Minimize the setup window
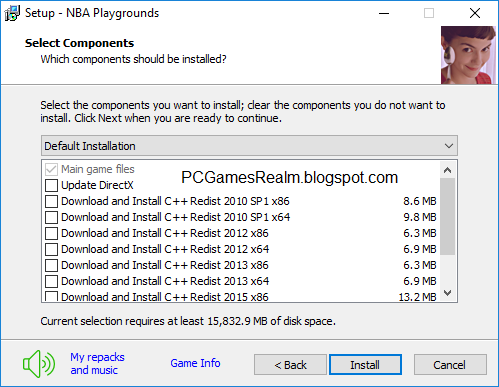 [384, 13]
